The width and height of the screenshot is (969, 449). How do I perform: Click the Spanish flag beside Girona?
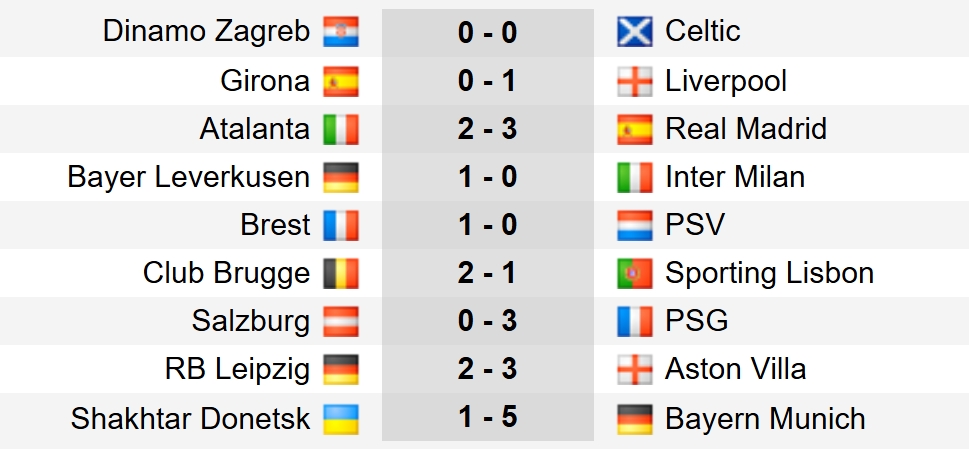pyautogui.click(x=340, y=82)
